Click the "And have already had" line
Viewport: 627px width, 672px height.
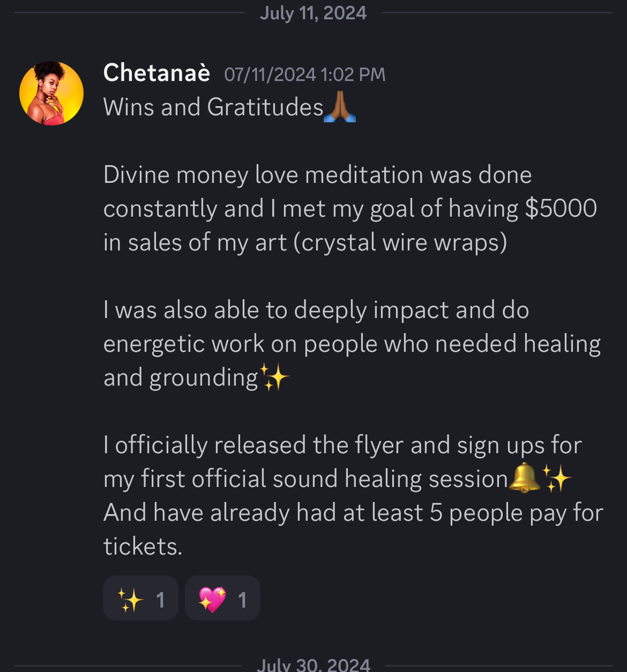[353, 513]
